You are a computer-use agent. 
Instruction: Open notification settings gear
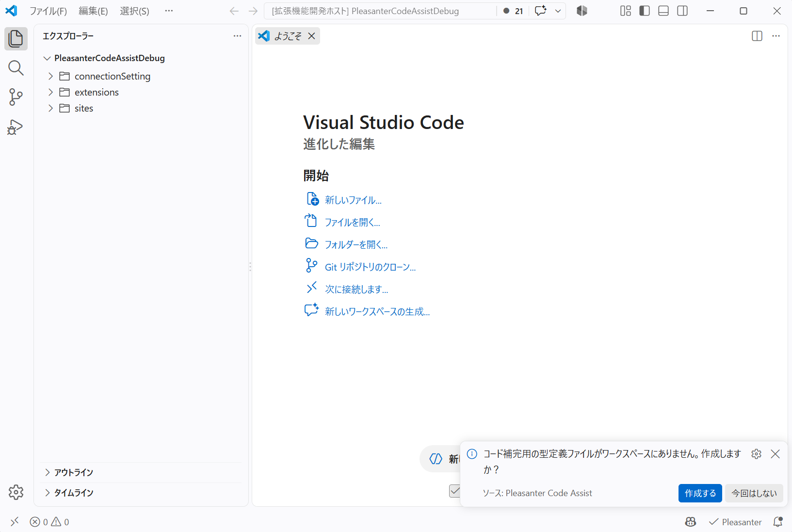(756, 454)
